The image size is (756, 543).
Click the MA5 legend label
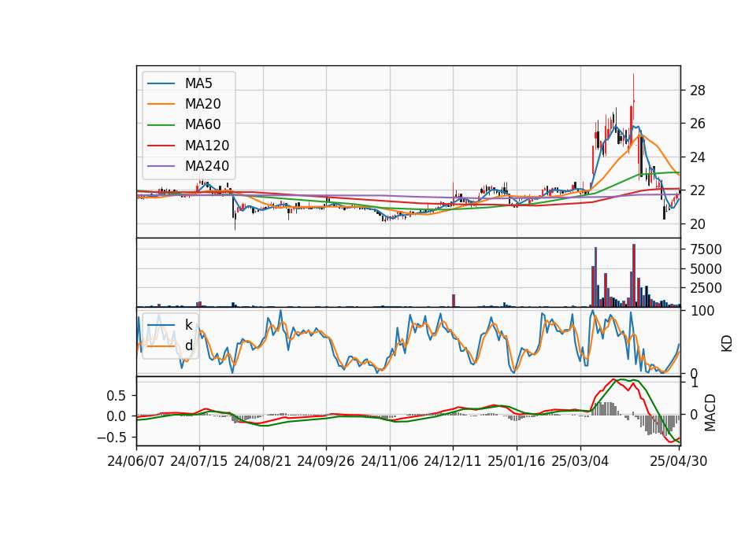coord(198,83)
